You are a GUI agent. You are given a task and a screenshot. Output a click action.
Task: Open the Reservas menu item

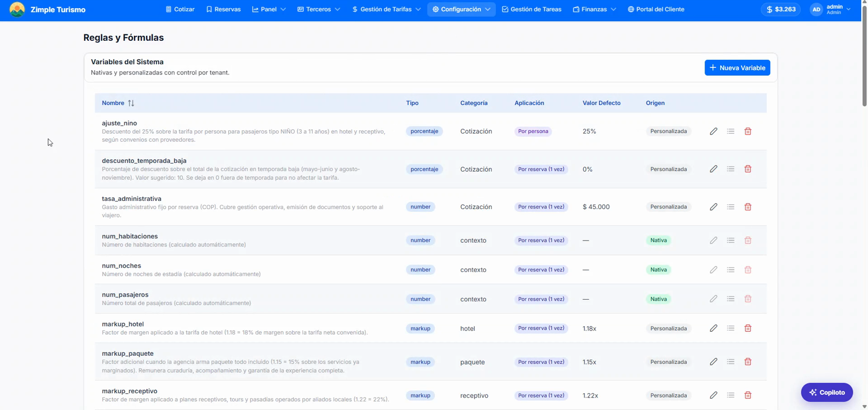[224, 9]
